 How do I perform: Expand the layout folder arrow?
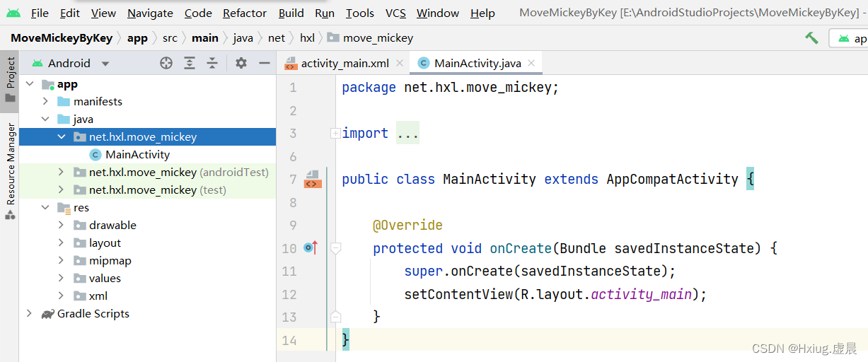(61, 243)
